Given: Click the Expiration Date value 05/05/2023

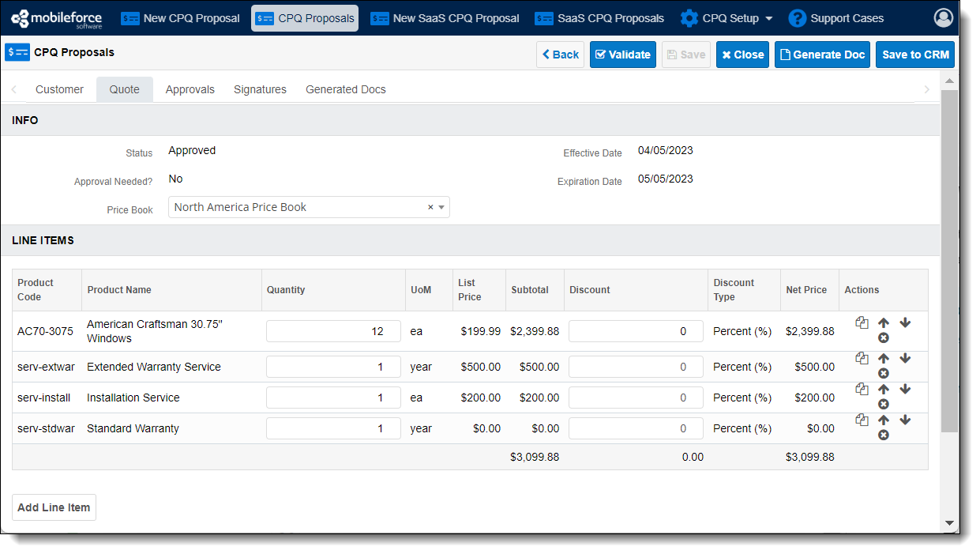Looking at the screenshot, I should click(x=666, y=179).
